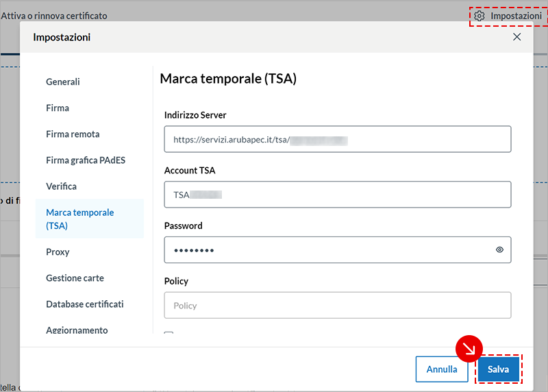Open Database certificati settings
The image size is (548, 392).
pyautogui.click(x=84, y=304)
